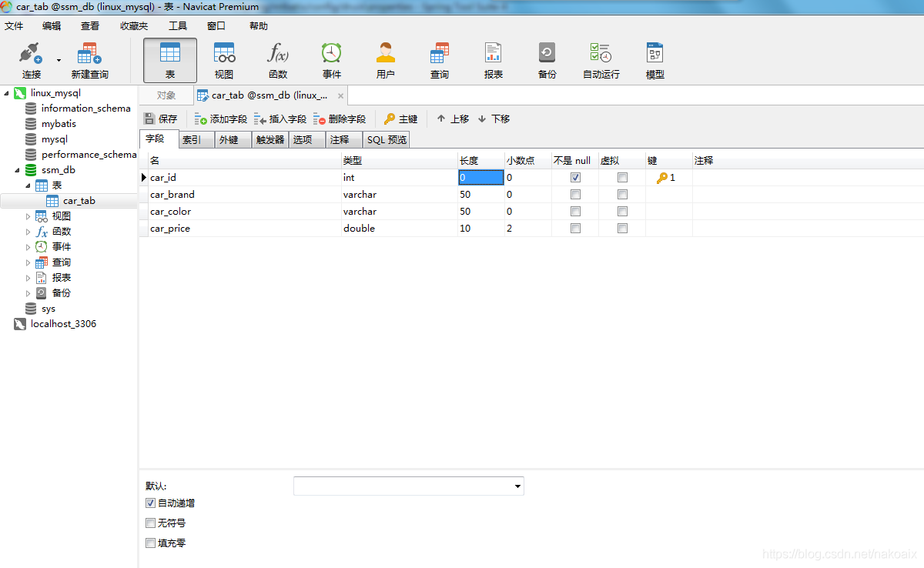Switch to the 选项 tab
The width and height of the screenshot is (924, 568).
coord(307,140)
